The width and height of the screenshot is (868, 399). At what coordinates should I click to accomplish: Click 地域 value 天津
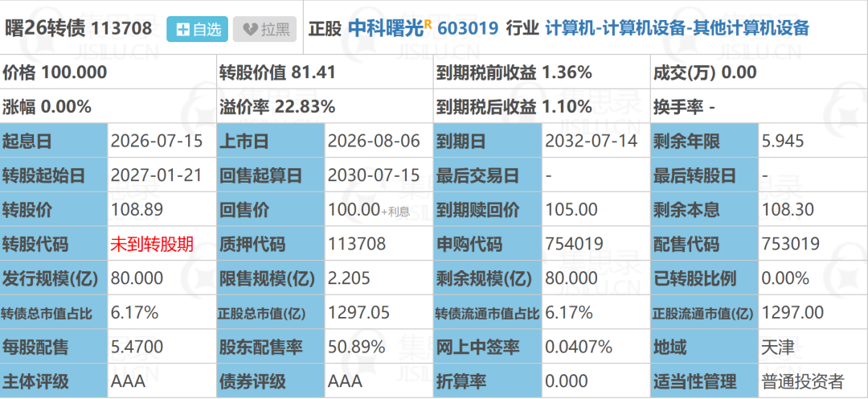(778, 348)
